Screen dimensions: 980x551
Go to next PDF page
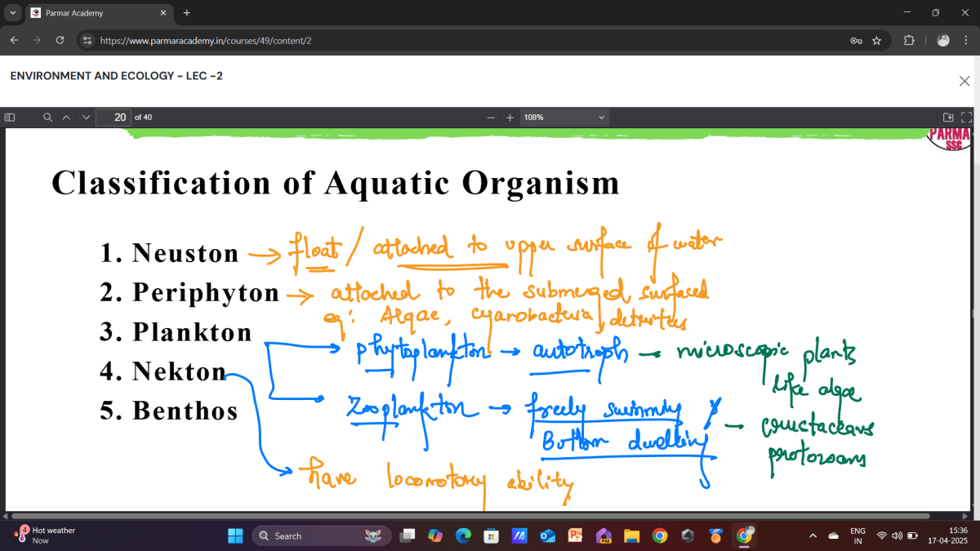pos(86,118)
